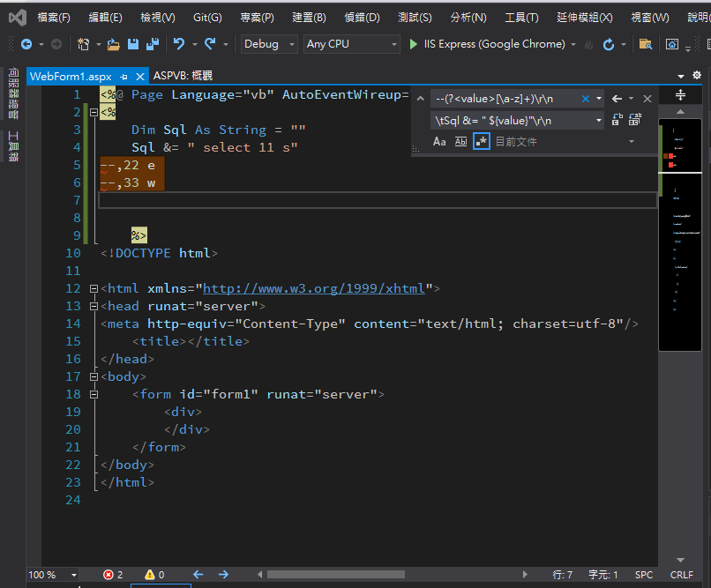Collapse the html tag on line 12
This screenshot has height=588, width=711.
pos(94,288)
